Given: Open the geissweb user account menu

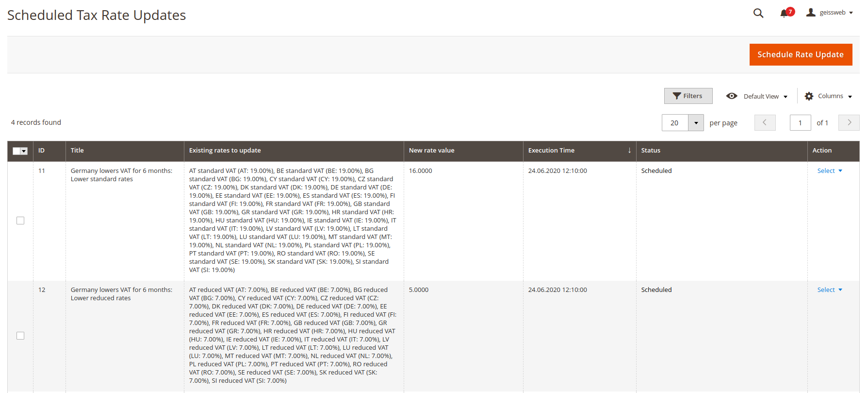Looking at the screenshot, I should coord(830,13).
